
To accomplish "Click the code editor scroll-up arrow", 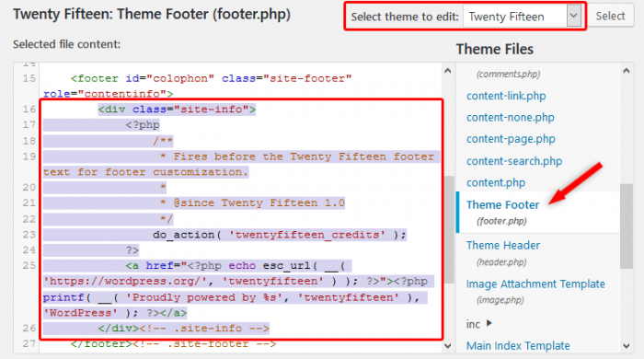I will pos(448,71).
